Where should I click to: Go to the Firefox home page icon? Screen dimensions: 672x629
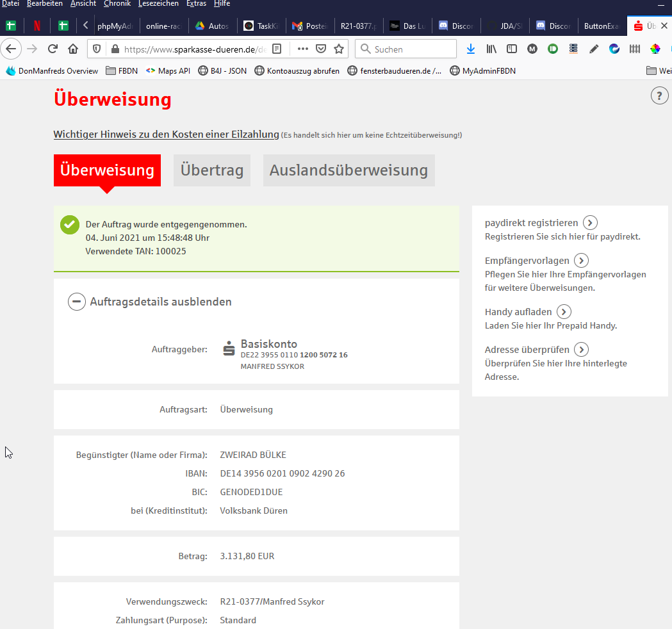pos(73,49)
